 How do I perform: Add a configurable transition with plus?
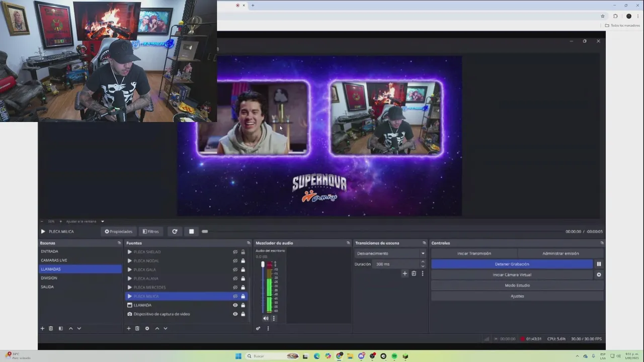(405, 274)
